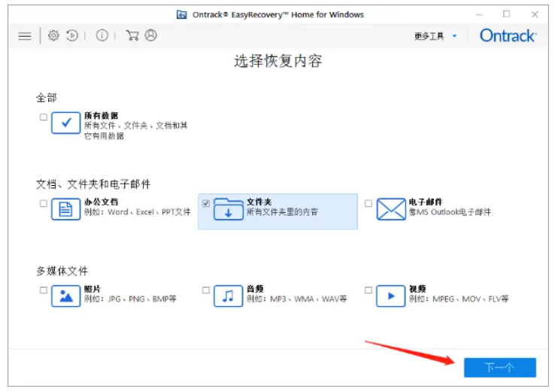Viewport: 555px width, 392px height.
Task: Open the hamburger menu
Action: (x=25, y=36)
